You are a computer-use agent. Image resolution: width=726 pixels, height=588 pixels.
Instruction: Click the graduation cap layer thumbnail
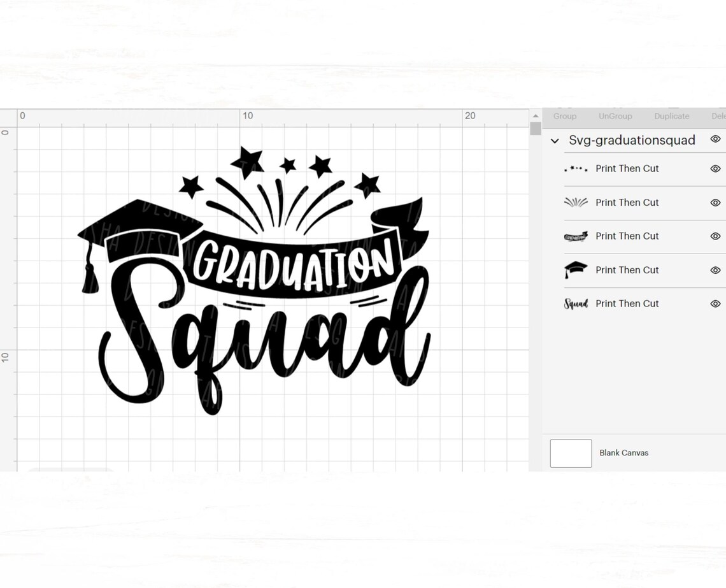point(576,270)
